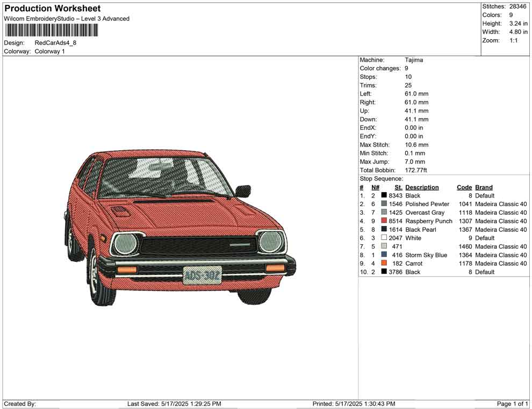
Task: Click the design name RedCarAds4_8
Action: click(55, 43)
